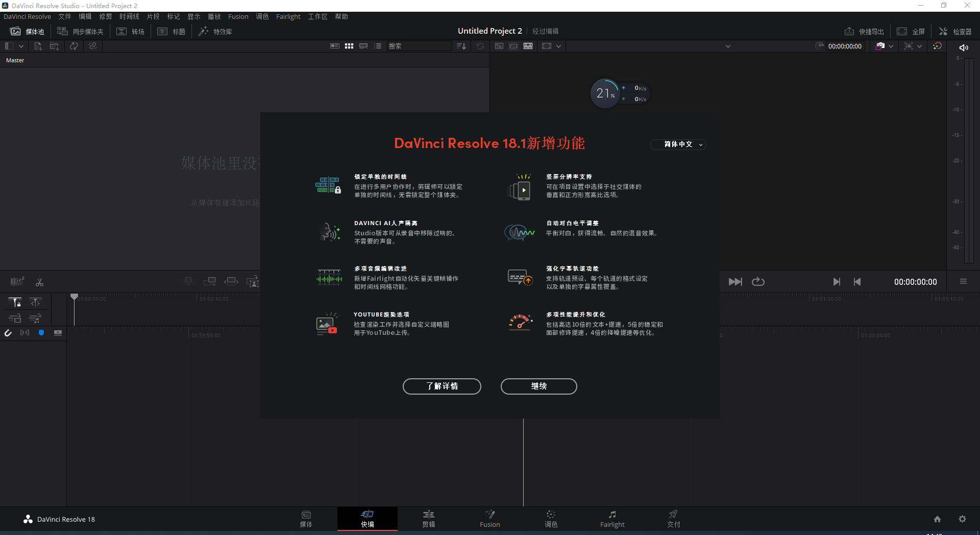The width and height of the screenshot is (980, 535).
Task: Open the Fairlight menu
Action: point(288,16)
